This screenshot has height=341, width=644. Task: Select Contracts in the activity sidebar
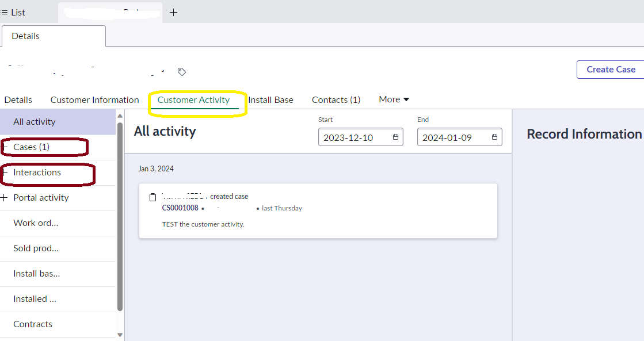coord(32,324)
